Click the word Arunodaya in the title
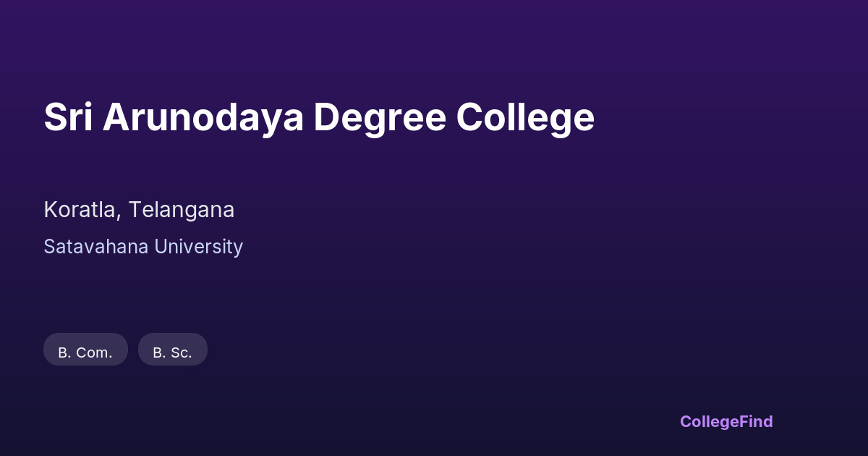 (203, 117)
